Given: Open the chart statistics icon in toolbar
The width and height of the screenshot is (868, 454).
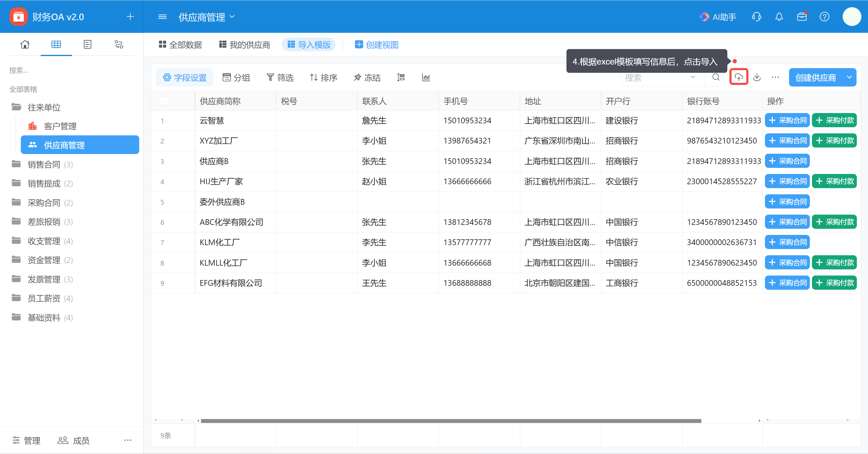Looking at the screenshot, I should coord(426,77).
